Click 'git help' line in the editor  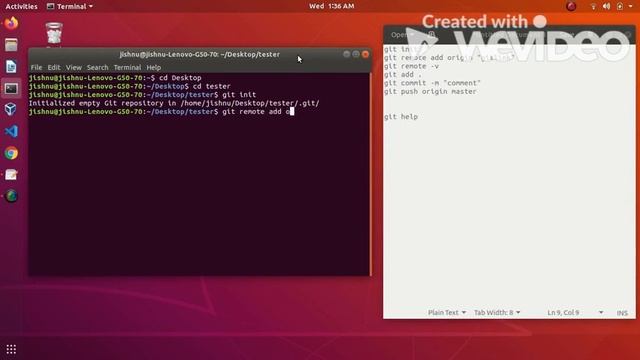401,117
